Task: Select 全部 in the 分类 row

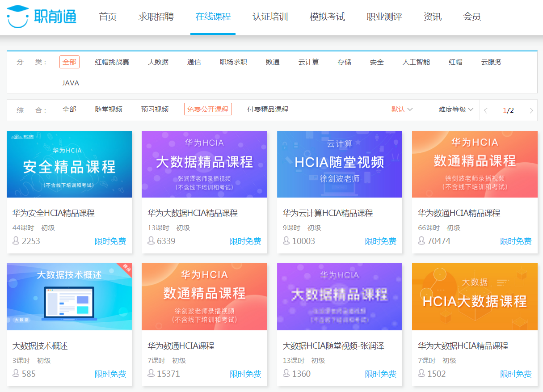Action: pyautogui.click(x=69, y=62)
